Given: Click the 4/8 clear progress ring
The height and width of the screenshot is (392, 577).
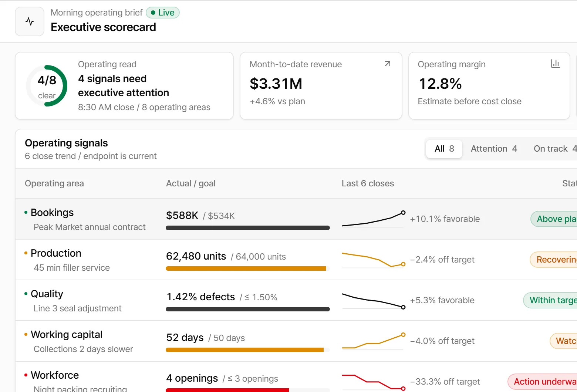Looking at the screenshot, I should pos(47,86).
